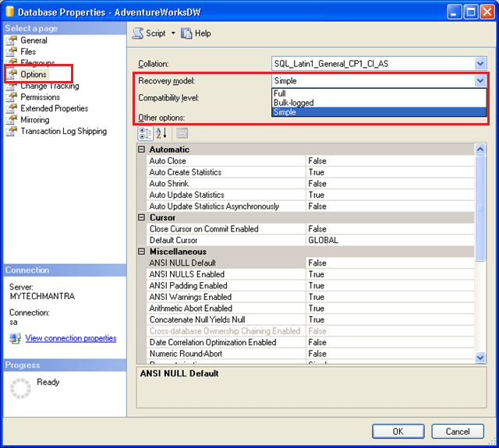Select Numeric Round-Abort property
The image size is (499, 448).
tap(310, 354)
